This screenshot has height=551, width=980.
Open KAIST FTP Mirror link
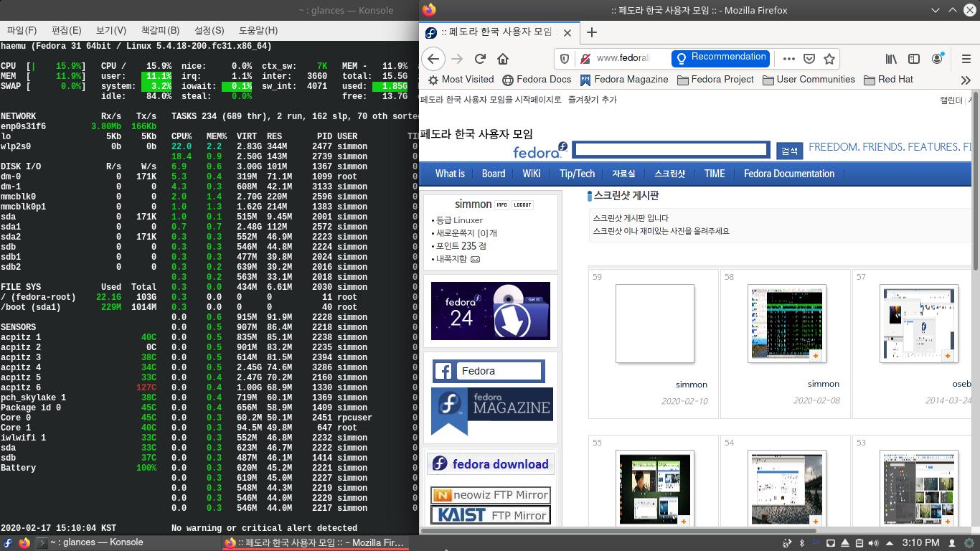491,515
